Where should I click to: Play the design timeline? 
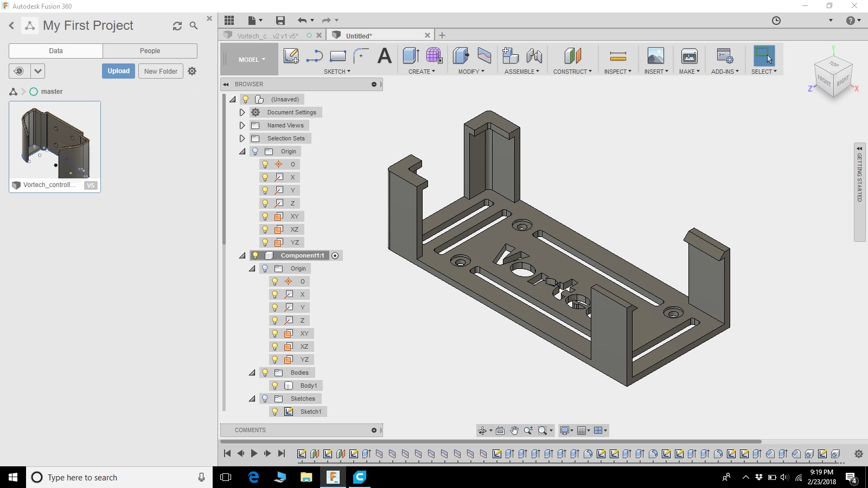coord(254,453)
